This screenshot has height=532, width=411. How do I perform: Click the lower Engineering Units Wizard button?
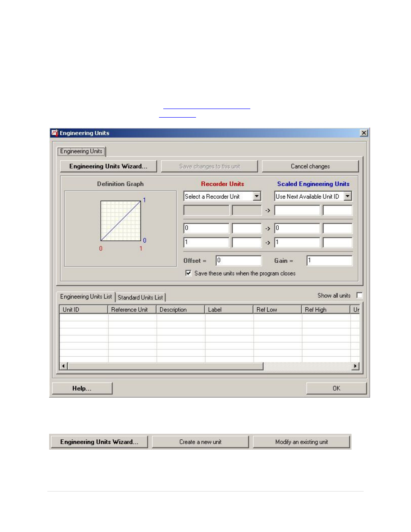tap(100, 442)
